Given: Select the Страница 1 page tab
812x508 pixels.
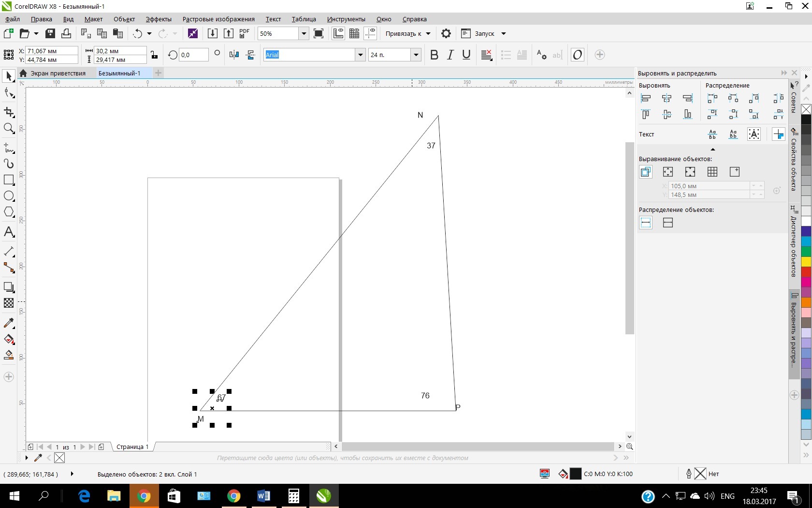Looking at the screenshot, I should (132, 447).
